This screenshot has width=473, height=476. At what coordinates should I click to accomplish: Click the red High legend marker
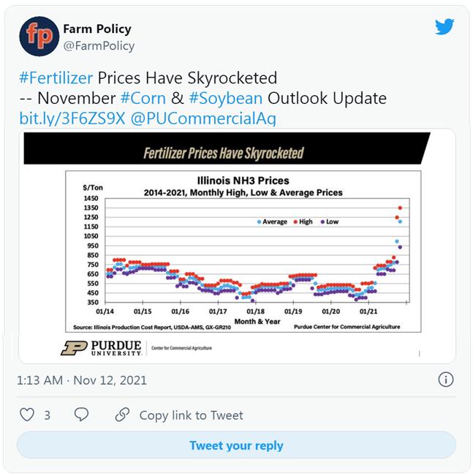tap(295, 222)
